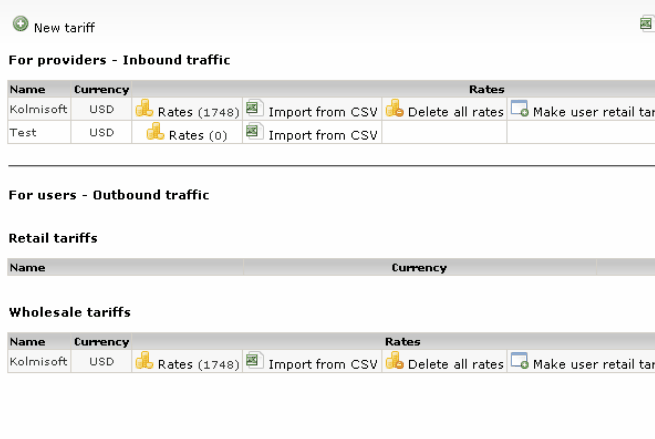Click the spreadsheet icon in top-right corner
The width and height of the screenshot is (655, 439).
click(647, 24)
